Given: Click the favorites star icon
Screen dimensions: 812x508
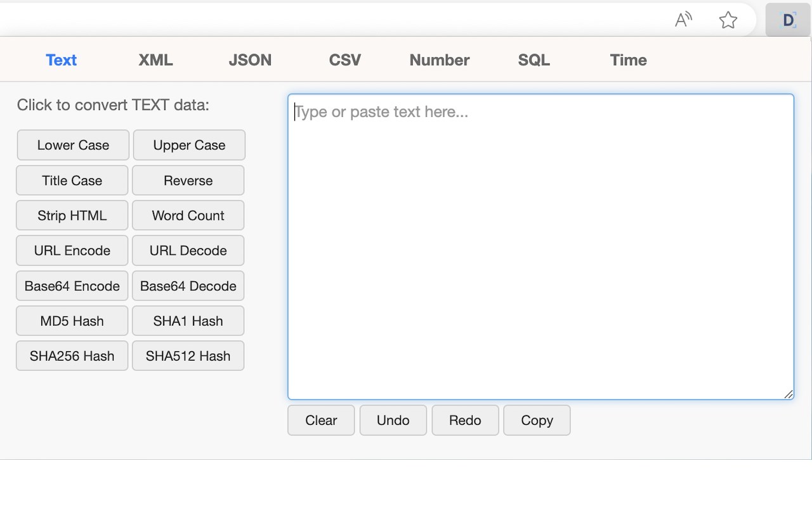Looking at the screenshot, I should 728,20.
